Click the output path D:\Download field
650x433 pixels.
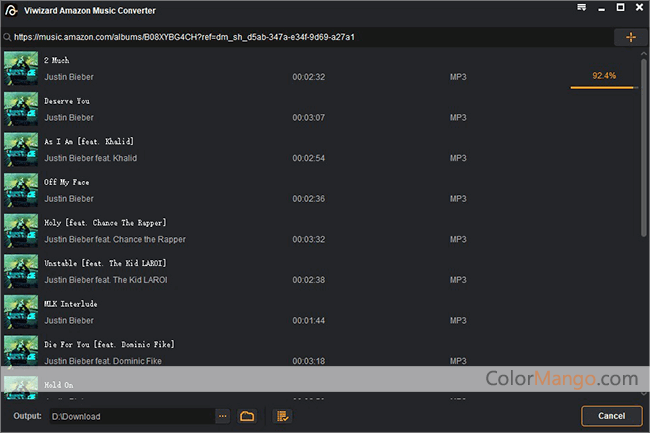(130, 416)
